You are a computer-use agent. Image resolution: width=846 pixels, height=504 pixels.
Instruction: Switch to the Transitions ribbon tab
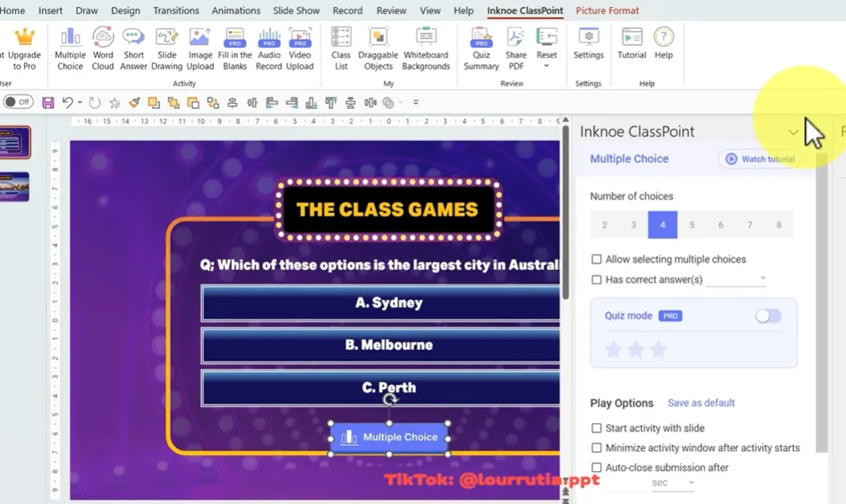(x=175, y=10)
